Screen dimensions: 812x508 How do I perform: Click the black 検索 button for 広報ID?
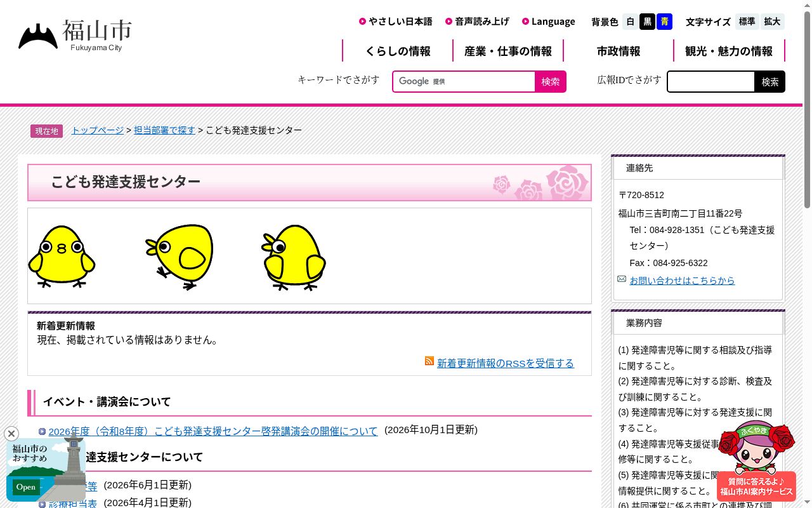770,81
